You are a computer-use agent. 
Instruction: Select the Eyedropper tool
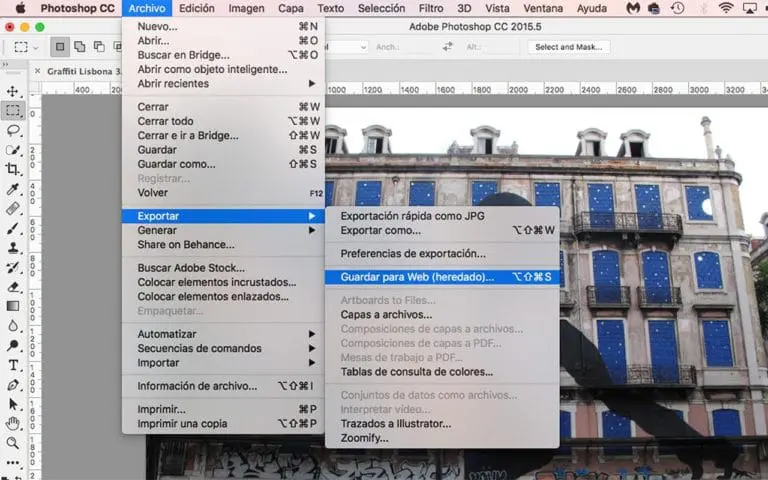click(13, 189)
